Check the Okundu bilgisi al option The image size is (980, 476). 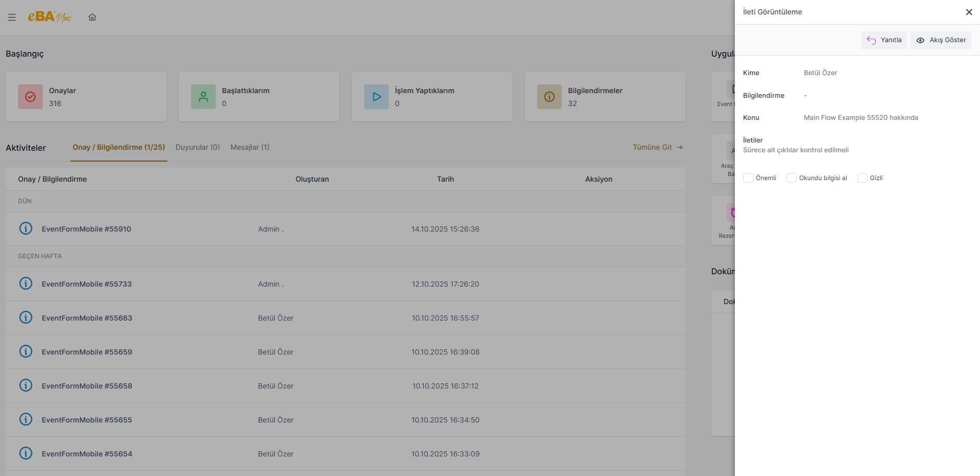tap(792, 178)
